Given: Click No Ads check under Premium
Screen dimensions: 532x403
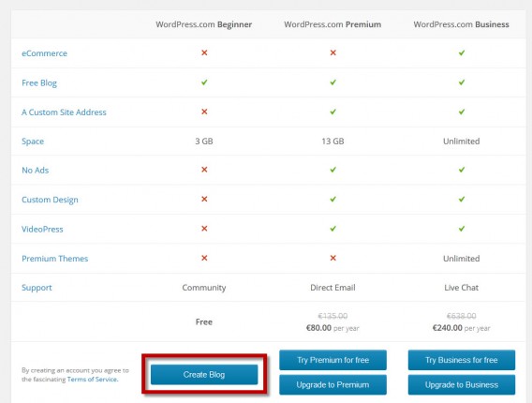Looking at the screenshot, I should pos(333,170).
